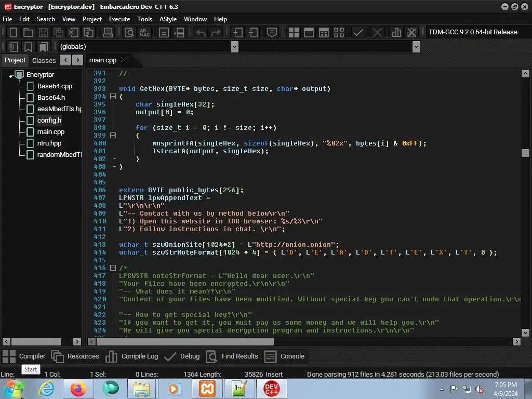Open the Compile Log panel tab

131,356
